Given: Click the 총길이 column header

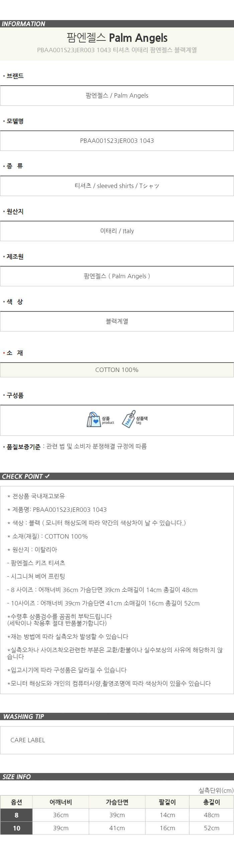Looking at the screenshot, I should (212, 802).
